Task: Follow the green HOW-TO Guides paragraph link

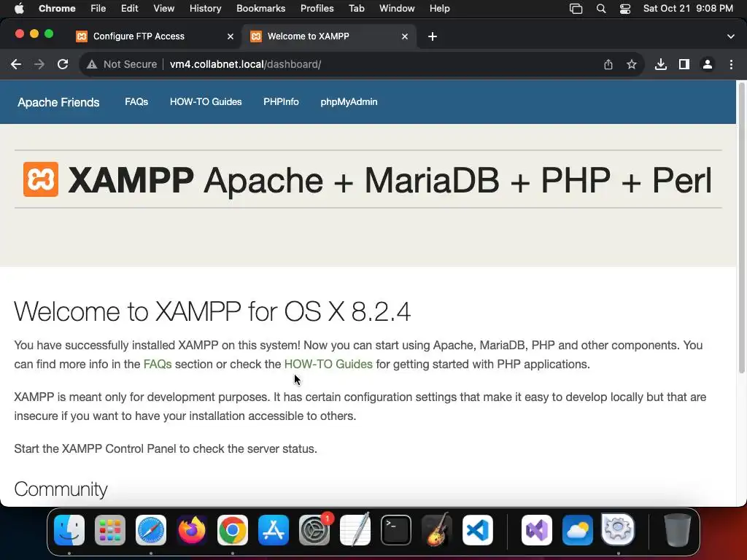Action: (x=328, y=365)
